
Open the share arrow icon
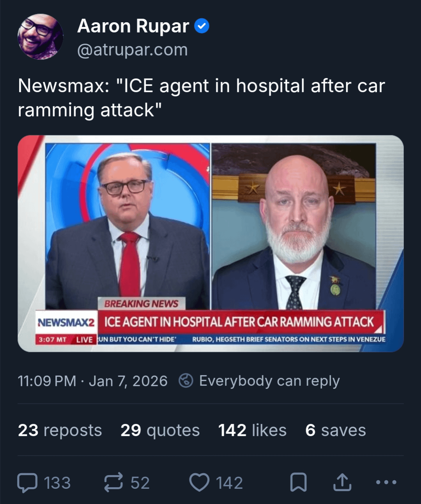(342, 482)
